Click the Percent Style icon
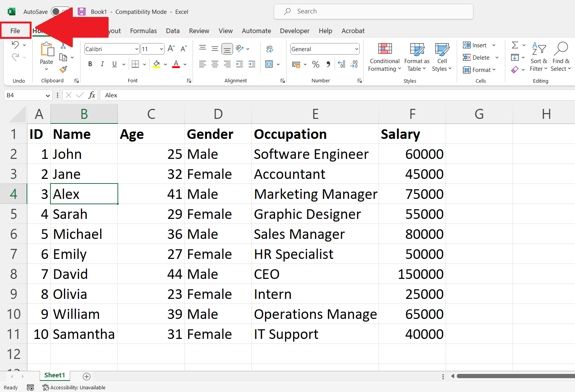The width and height of the screenshot is (575, 392). click(x=315, y=64)
